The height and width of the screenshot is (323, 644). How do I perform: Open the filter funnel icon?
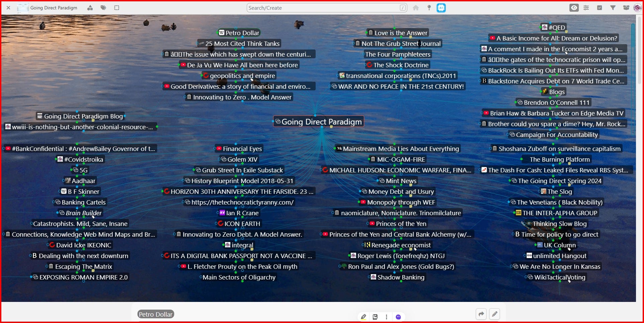tap(613, 8)
